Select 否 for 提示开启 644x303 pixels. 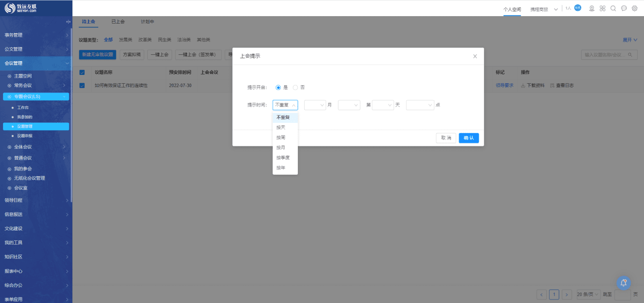pos(295,87)
